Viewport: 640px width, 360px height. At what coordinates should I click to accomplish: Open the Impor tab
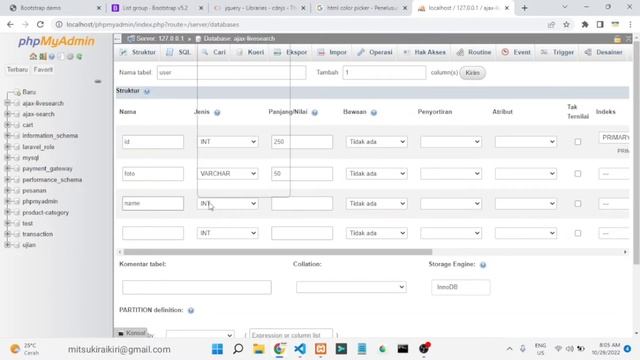tap(332, 52)
